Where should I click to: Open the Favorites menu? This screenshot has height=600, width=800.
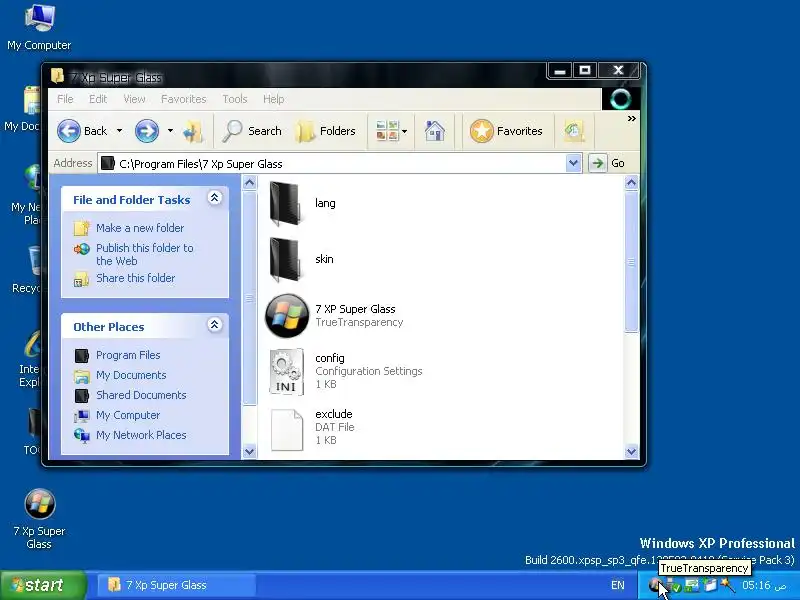click(184, 99)
